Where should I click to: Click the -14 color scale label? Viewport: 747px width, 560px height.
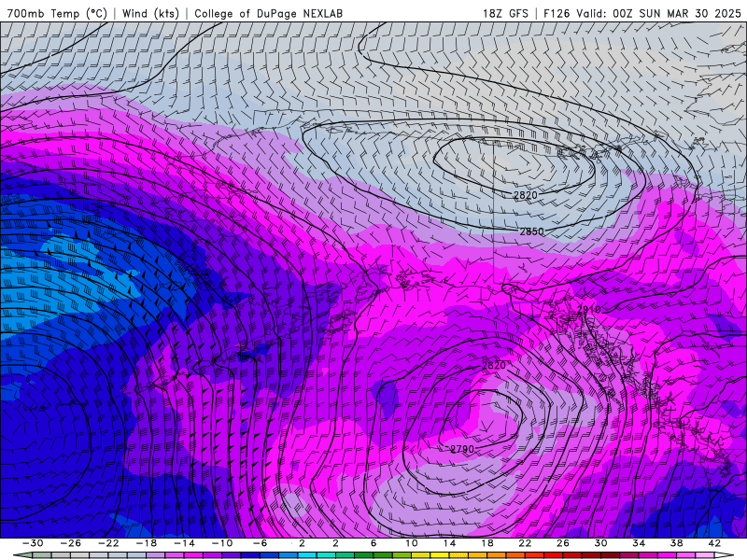click(x=184, y=543)
